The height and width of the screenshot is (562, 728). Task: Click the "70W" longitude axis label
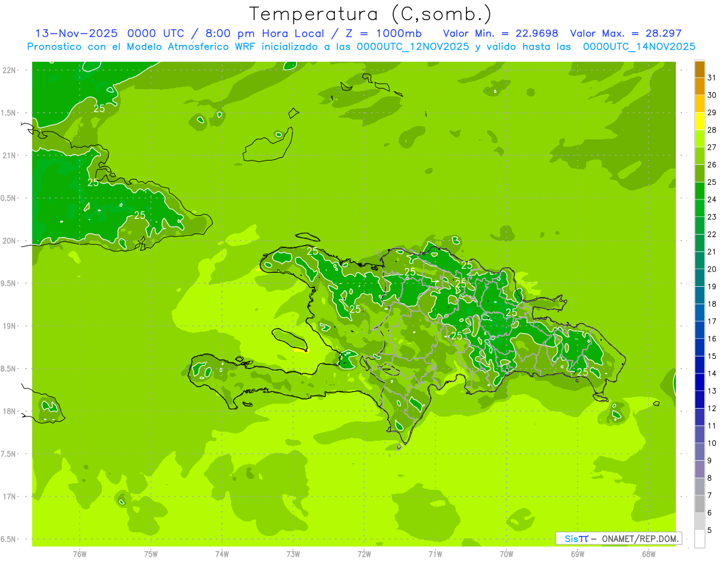507,554
